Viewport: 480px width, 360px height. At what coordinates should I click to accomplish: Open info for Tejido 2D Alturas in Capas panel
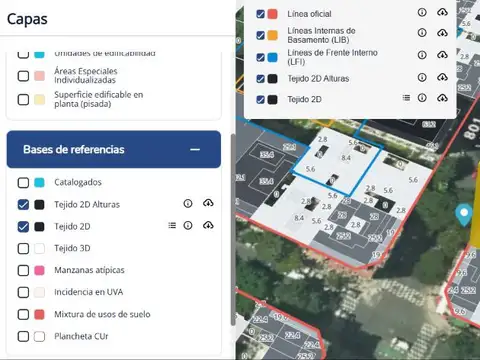[188, 203]
